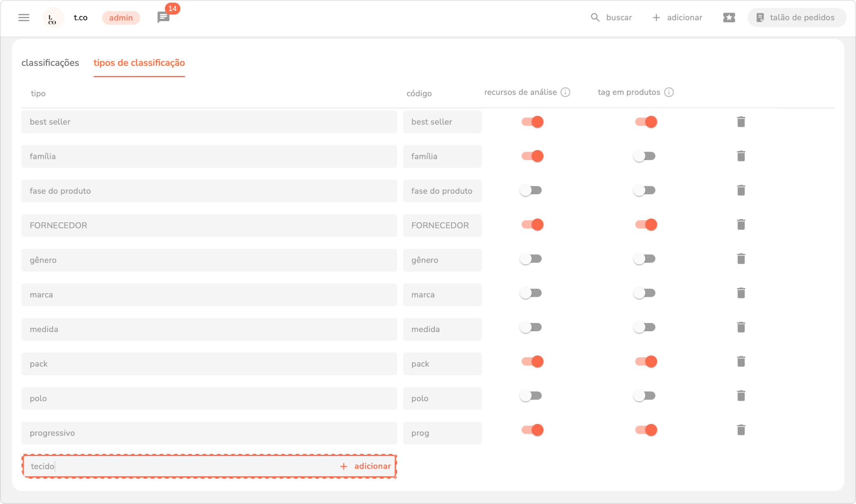Show info about tag em produtos
This screenshot has height=504, width=856.
tap(669, 92)
